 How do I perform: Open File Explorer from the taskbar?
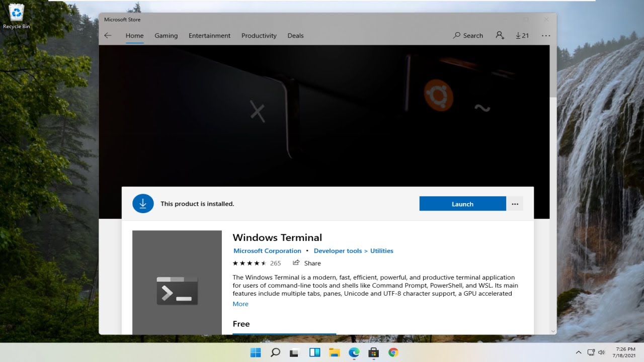point(334,352)
